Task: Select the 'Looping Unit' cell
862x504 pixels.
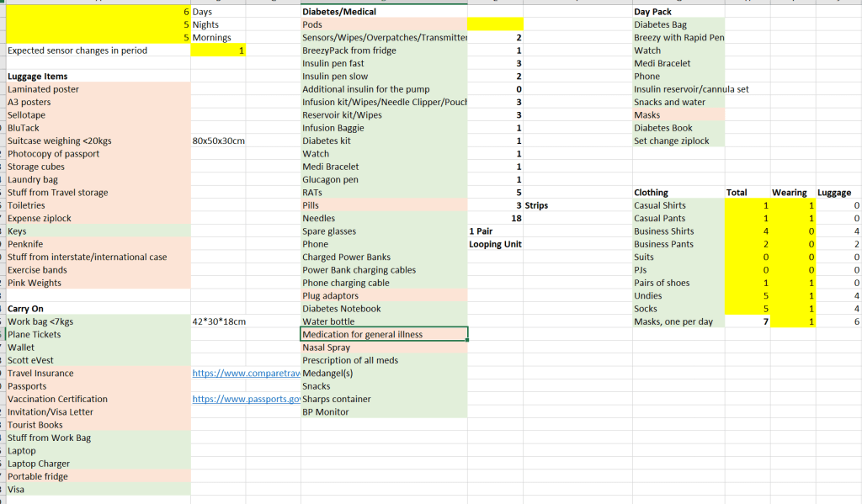Action: [x=495, y=244]
